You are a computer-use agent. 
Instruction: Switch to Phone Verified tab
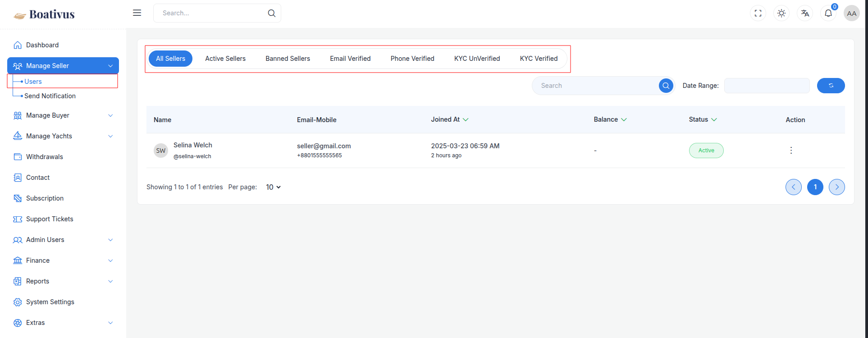pos(412,59)
